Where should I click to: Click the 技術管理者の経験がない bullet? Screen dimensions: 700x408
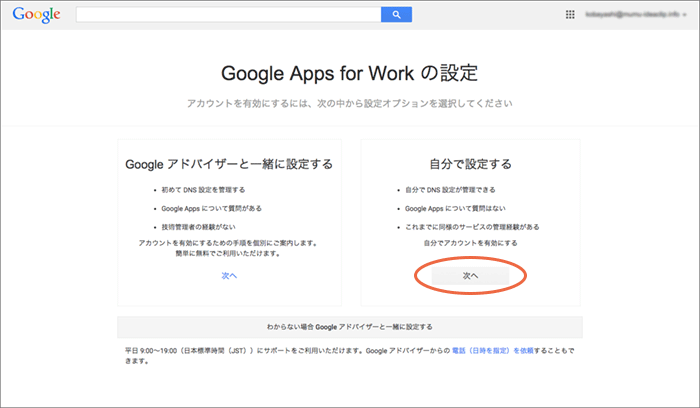point(198,227)
